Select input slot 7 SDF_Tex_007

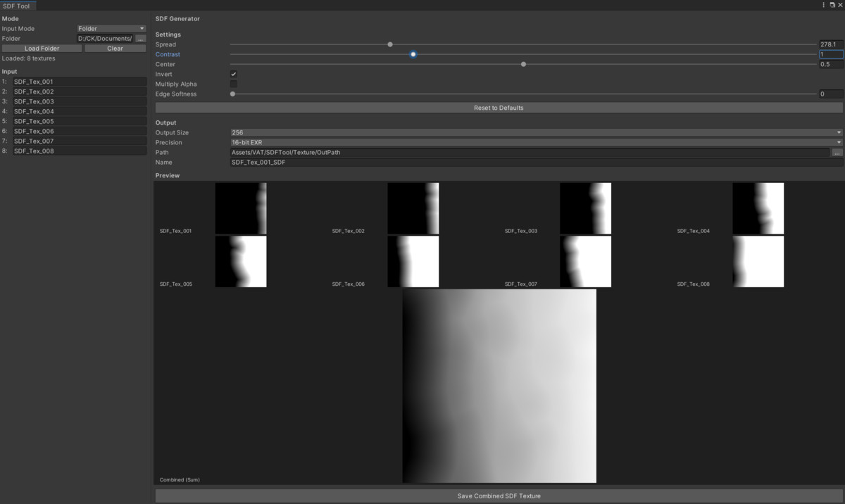coord(80,141)
